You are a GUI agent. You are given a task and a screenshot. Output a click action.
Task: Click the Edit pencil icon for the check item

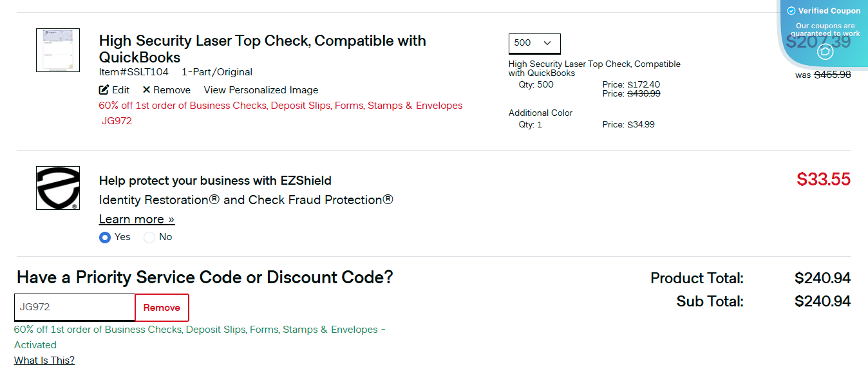click(x=103, y=89)
